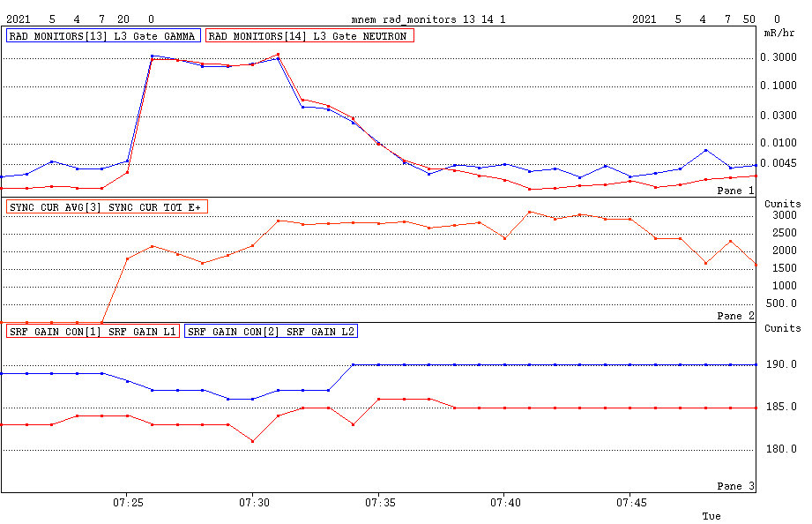The image size is (812, 524).
Task: Click the 185.0 axis value
Action: tap(781, 407)
